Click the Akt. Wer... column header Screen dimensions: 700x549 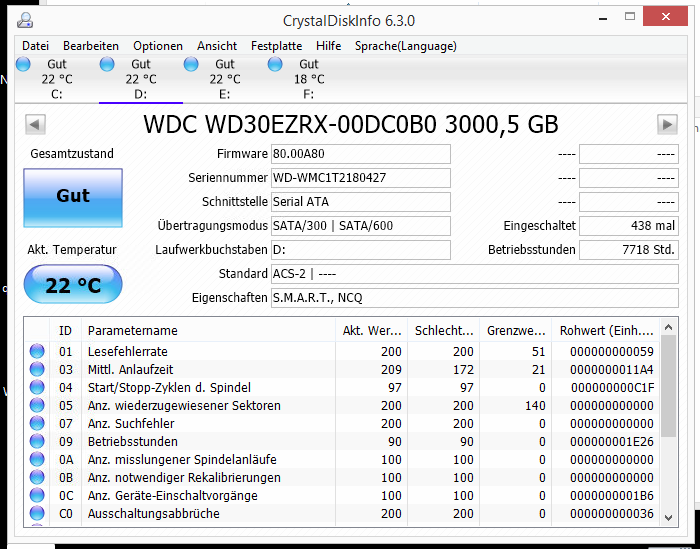(371, 330)
